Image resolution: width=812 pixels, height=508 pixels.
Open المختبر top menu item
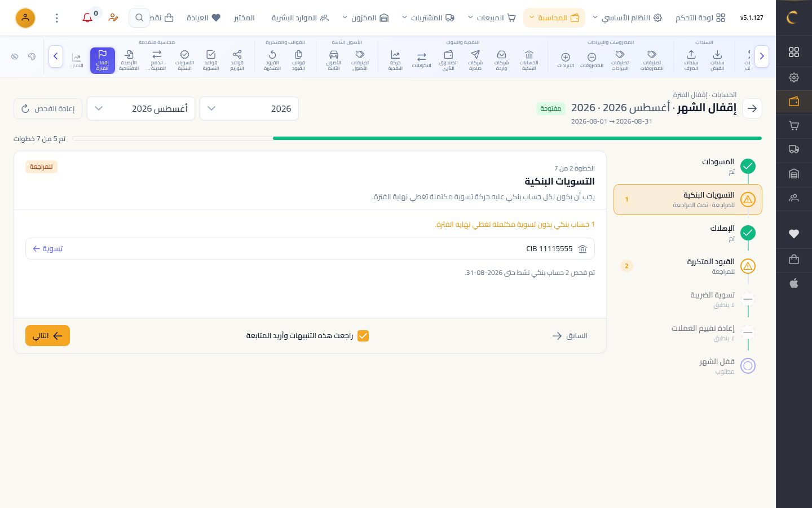[x=244, y=18]
